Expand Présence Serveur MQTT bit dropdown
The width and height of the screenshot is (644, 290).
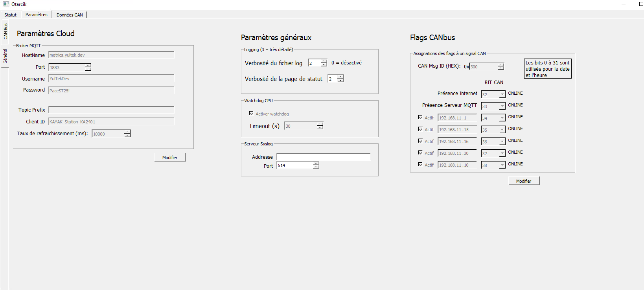click(502, 106)
